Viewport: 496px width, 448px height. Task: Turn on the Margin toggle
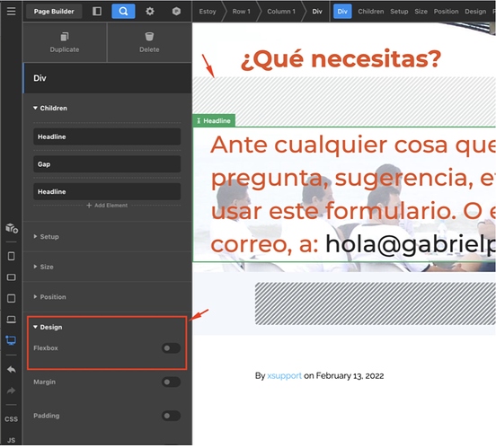coord(171,382)
